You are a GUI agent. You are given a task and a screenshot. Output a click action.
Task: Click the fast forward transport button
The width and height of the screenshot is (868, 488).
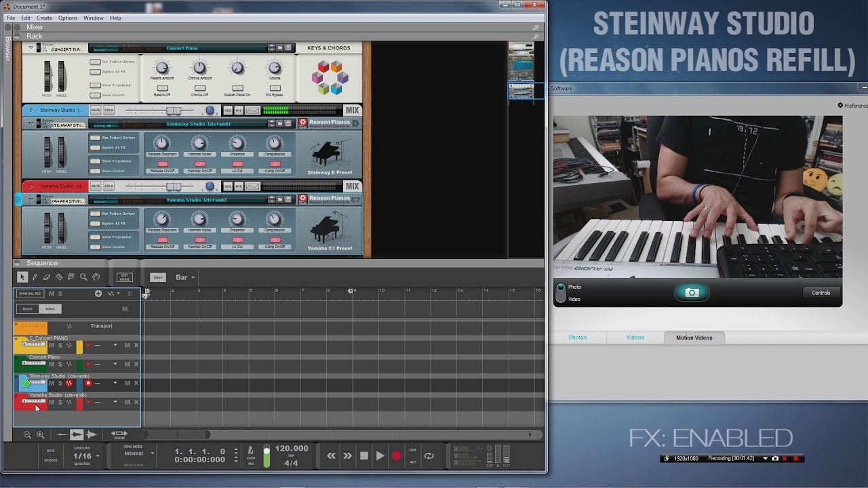[347, 456]
